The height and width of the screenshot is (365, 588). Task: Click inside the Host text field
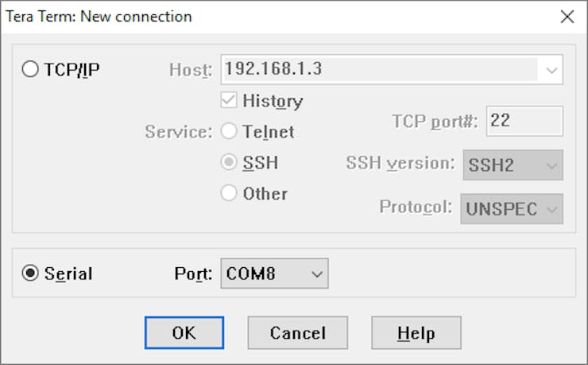[x=381, y=69]
